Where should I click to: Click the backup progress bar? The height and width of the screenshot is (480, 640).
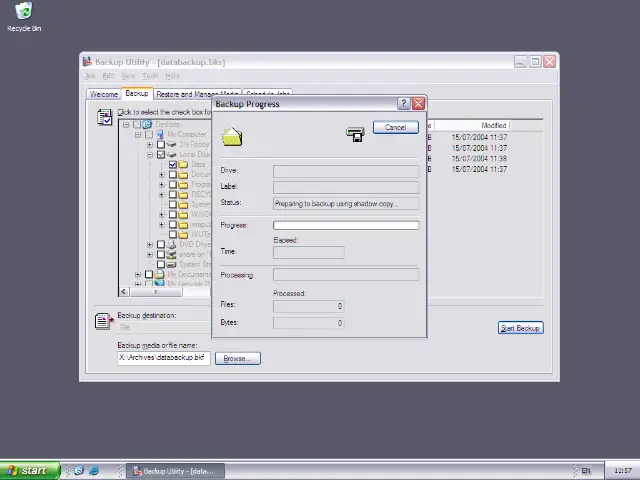[x=346, y=225]
